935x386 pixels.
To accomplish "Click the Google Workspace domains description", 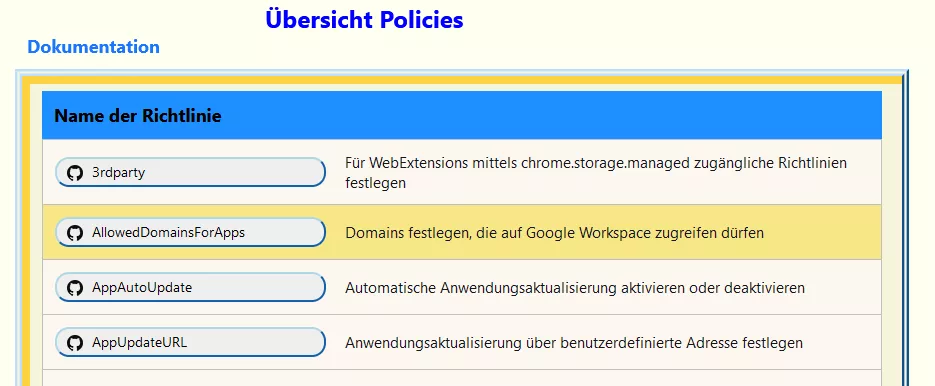I will (x=555, y=233).
